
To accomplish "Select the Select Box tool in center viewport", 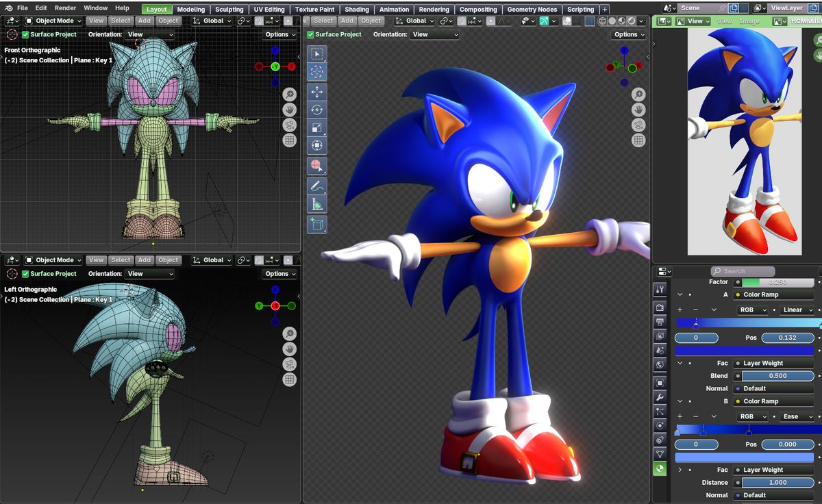I will coord(316,54).
